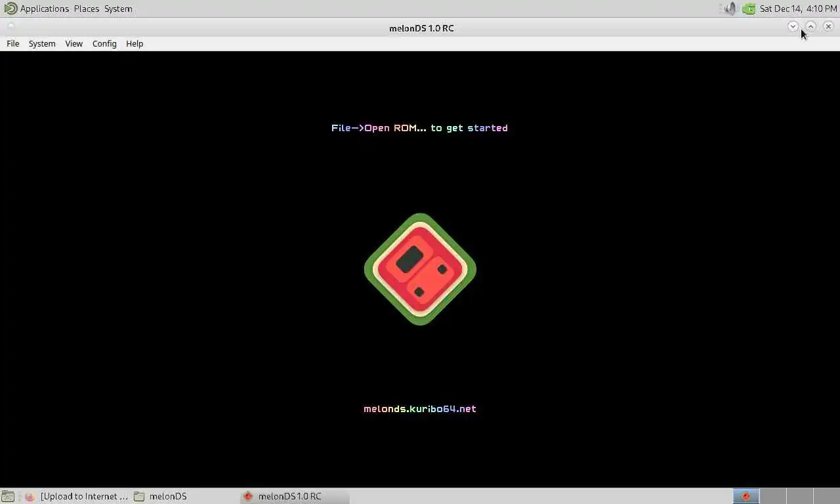Screen dimensions: 840x504
Task: Open the System menu in melonDS menubar
Action: (x=42, y=43)
